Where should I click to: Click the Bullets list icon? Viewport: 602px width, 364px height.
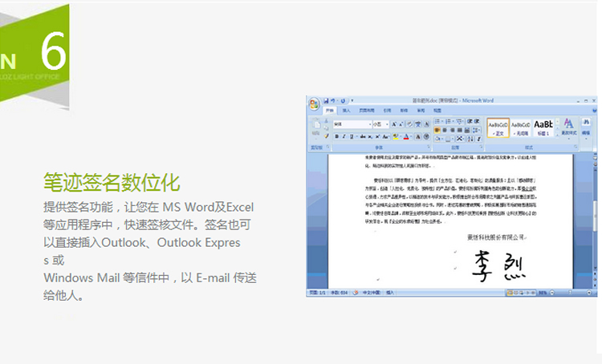click(x=438, y=121)
